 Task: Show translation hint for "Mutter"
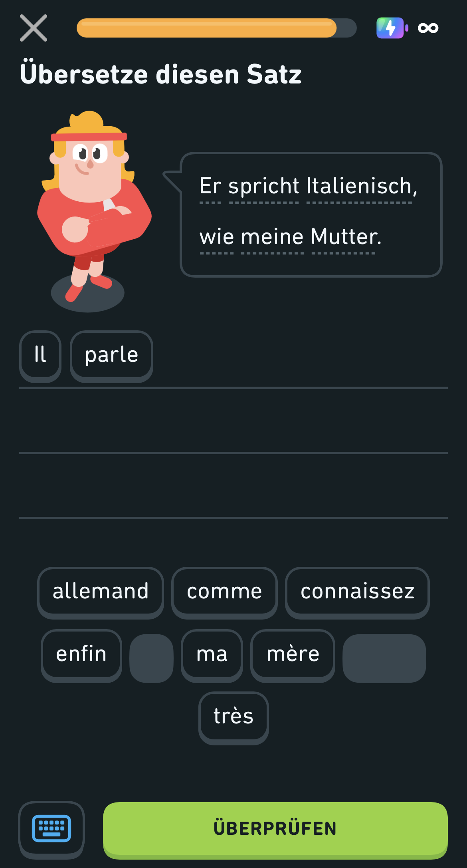point(344,237)
